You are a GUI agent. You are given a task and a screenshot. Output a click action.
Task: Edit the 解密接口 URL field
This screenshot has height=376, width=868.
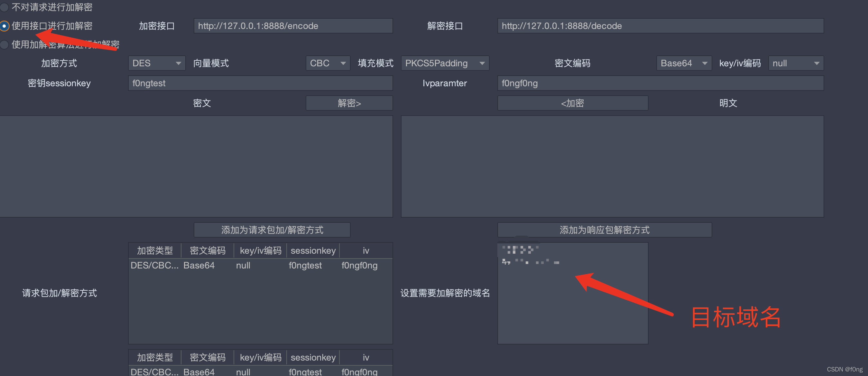(x=660, y=26)
